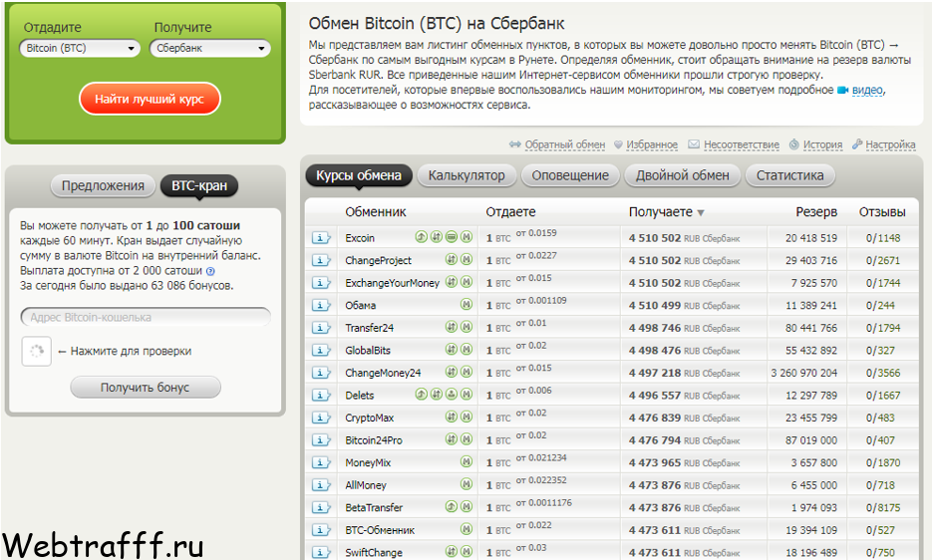Open info for the MoneyMix row
The image size is (932, 560).
(321, 462)
